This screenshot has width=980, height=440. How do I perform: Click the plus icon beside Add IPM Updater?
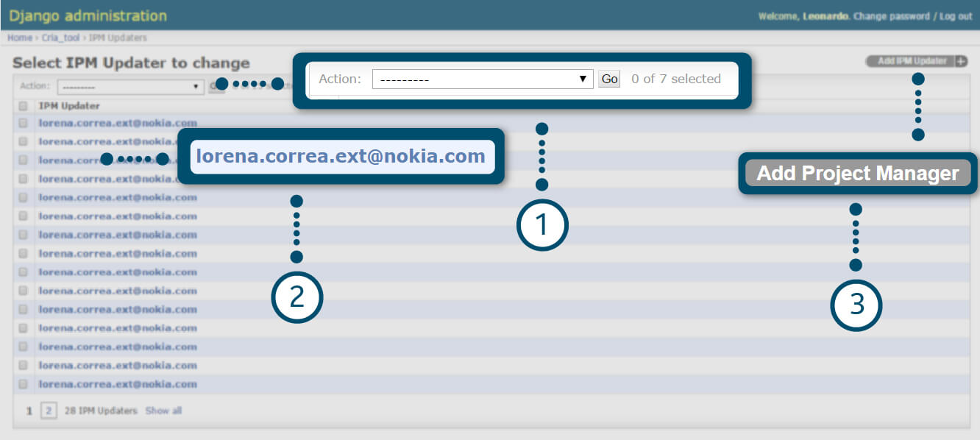point(961,62)
